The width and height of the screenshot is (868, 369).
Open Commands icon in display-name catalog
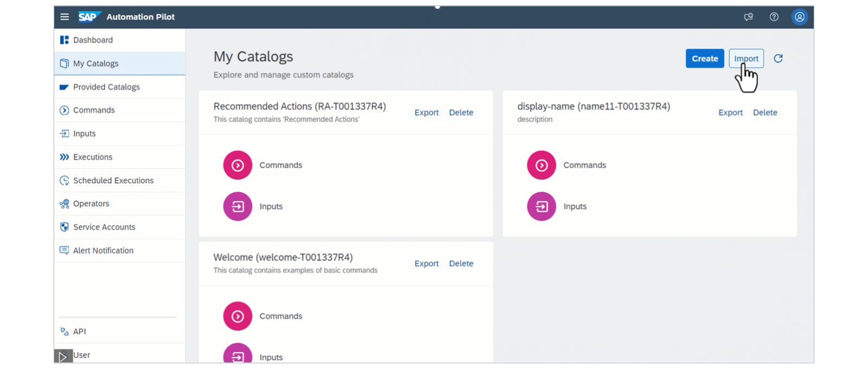pos(541,165)
